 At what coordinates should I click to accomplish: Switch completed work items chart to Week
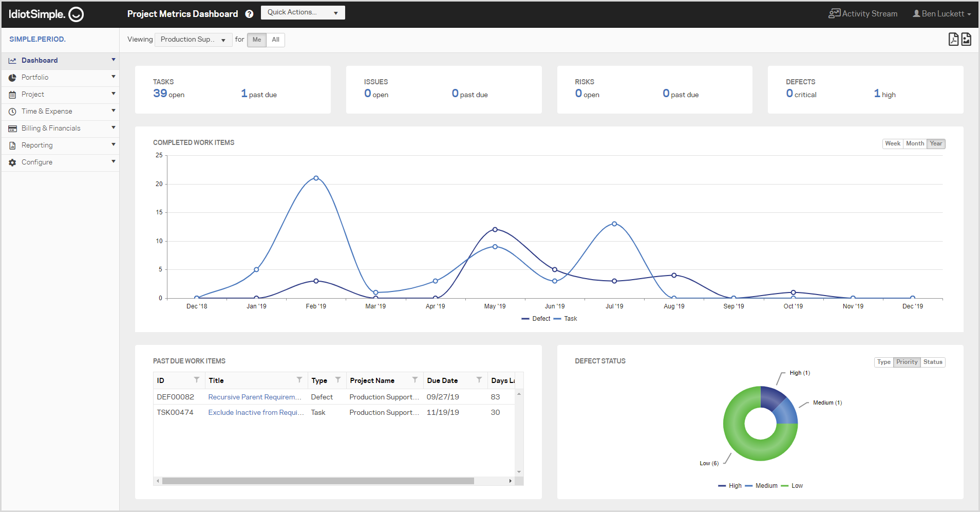tap(893, 143)
